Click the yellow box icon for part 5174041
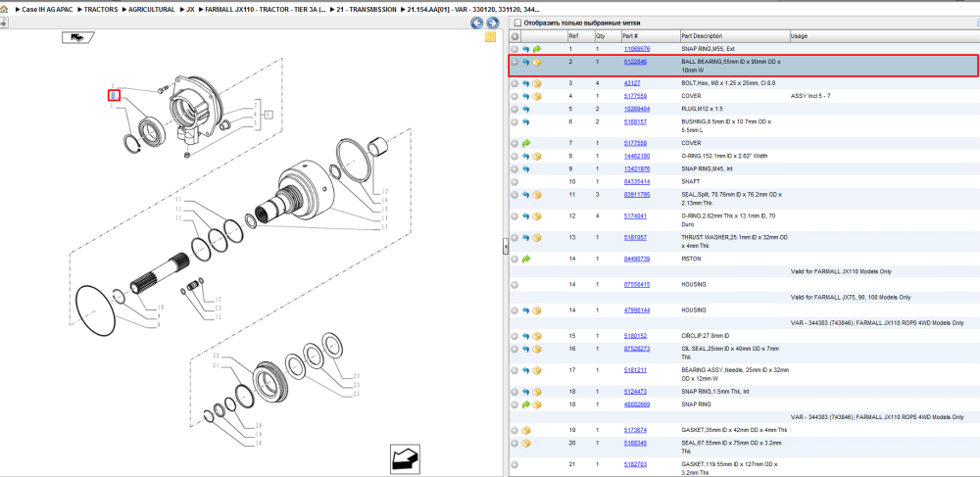 click(537, 216)
